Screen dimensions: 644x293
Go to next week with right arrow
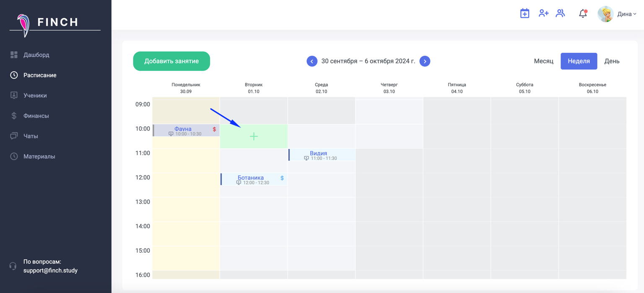(425, 61)
